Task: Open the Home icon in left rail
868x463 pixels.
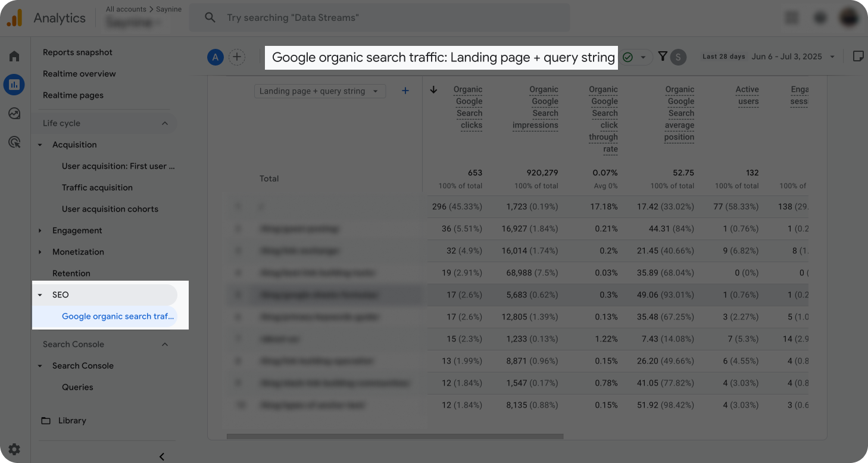Action: [x=14, y=56]
